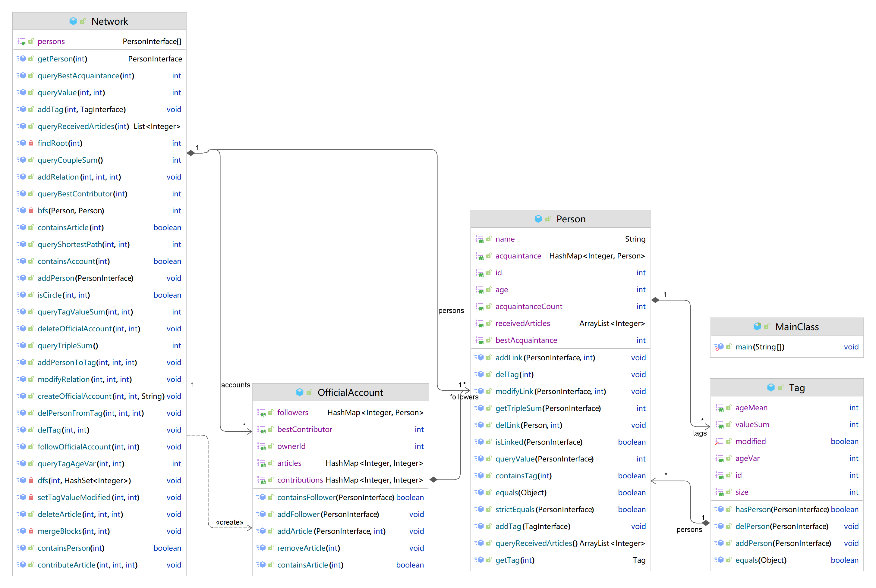Click the field icon beside modified in Tag
Screen dimensions: 876x588
click(719, 441)
